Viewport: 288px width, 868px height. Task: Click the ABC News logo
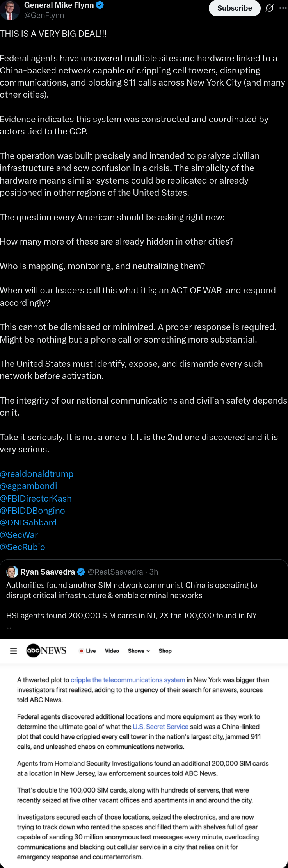coord(46,651)
